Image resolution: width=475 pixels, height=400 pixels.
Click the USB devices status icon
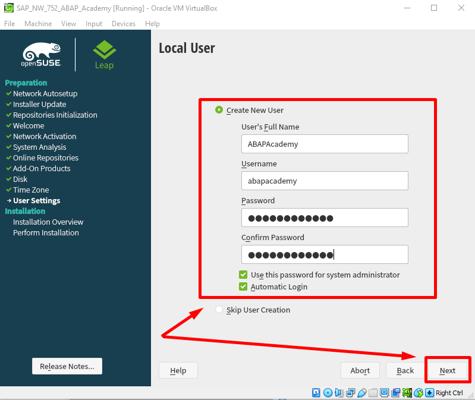(362, 392)
